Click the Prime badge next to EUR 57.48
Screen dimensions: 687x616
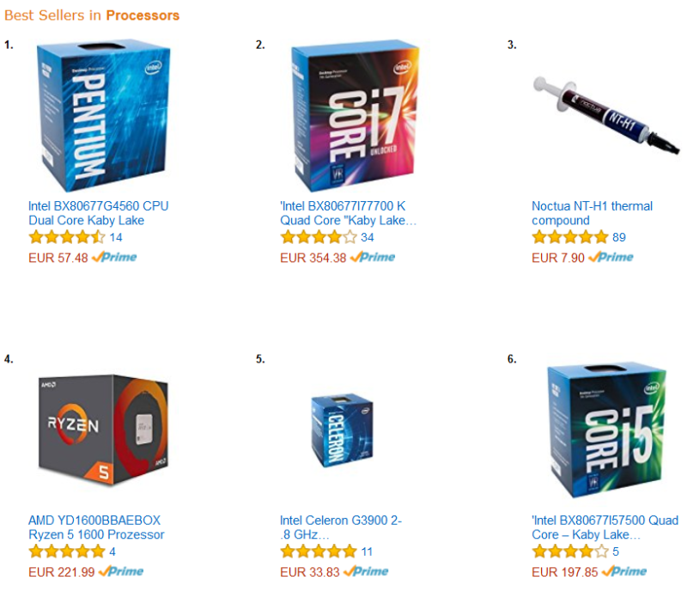114,258
